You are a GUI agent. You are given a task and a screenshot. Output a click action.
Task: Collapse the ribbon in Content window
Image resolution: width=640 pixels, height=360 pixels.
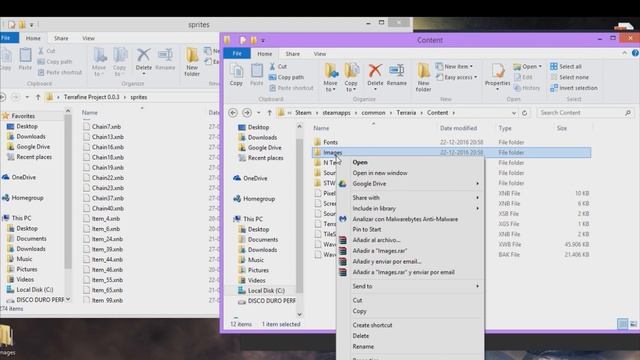(624, 53)
